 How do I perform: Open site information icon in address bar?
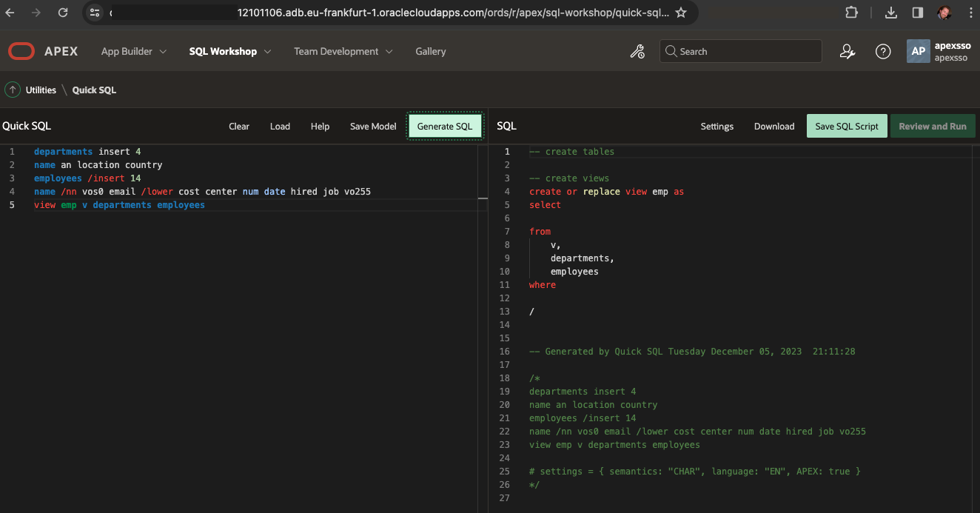[95, 13]
